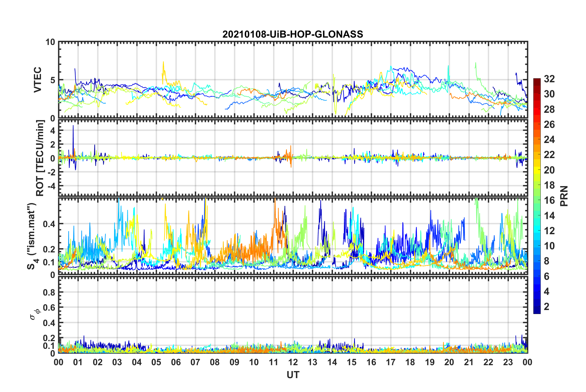Click the UT axis tick label 09
The image size is (586, 392).
click(234, 362)
